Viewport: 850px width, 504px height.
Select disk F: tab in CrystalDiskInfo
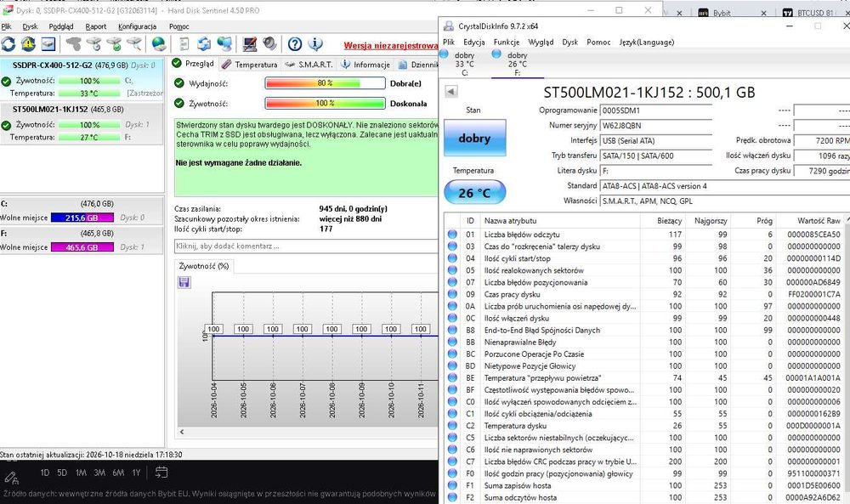(x=517, y=64)
